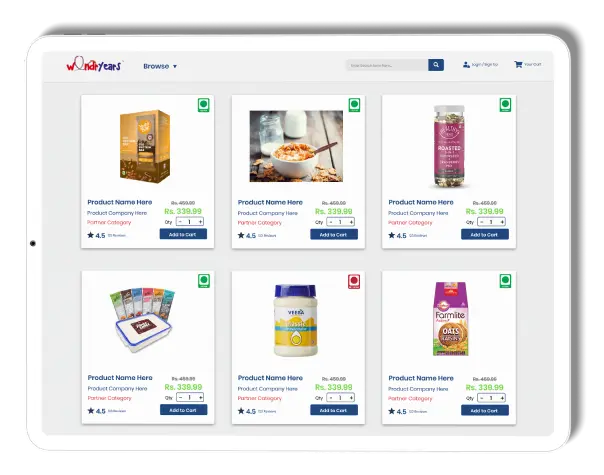Decrease quantity on mayonnaise jar product

point(331,398)
